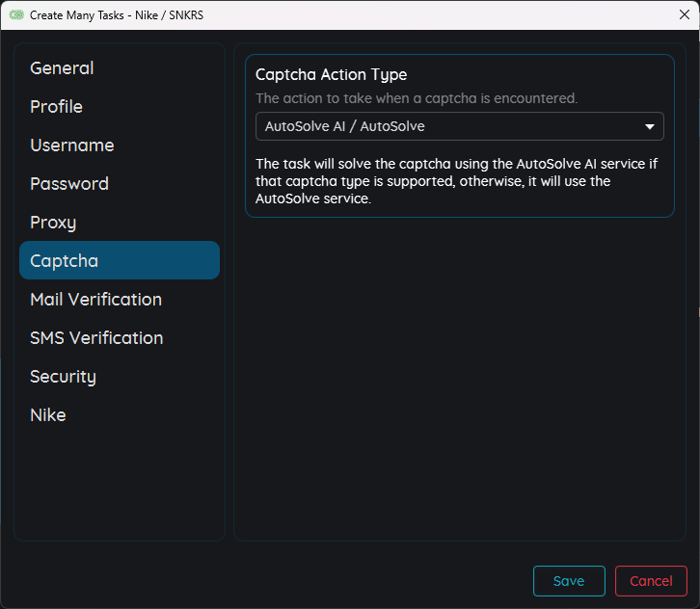The image size is (700, 609).
Task: Go to the Username section
Action: click(x=71, y=146)
